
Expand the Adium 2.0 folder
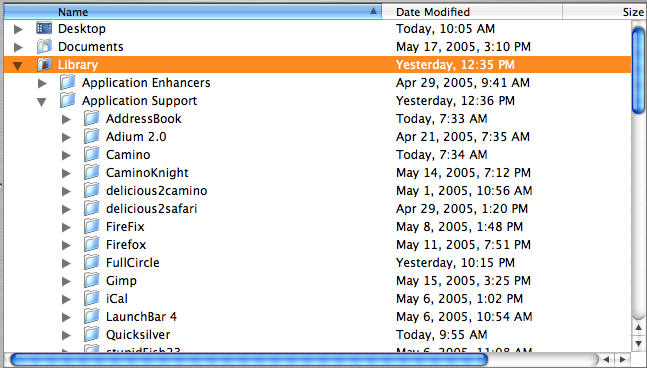[66, 137]
